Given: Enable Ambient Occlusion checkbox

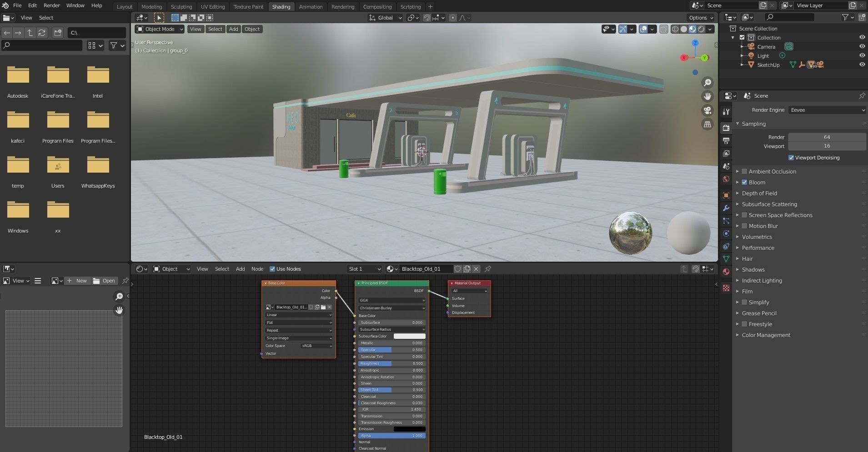Looking at the screenshot, I should coord(744,171).
